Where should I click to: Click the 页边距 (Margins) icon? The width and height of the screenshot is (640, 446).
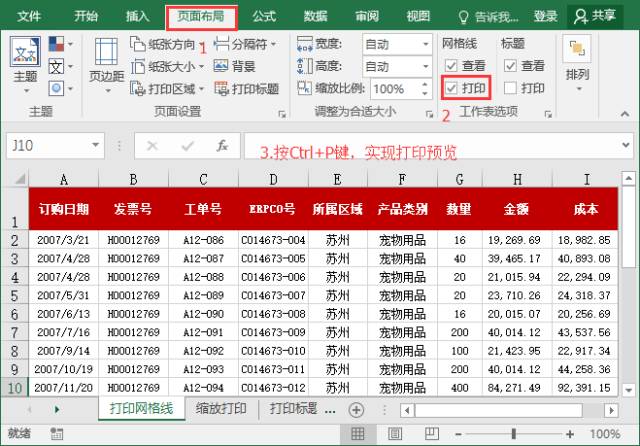106,61
